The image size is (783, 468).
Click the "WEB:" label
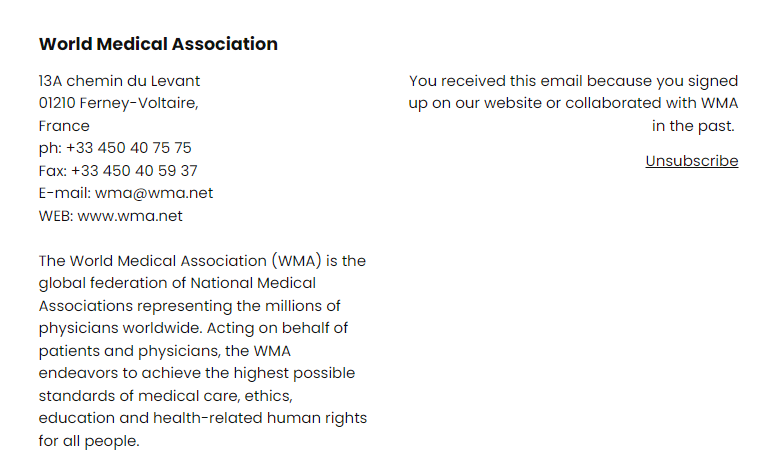56,215
